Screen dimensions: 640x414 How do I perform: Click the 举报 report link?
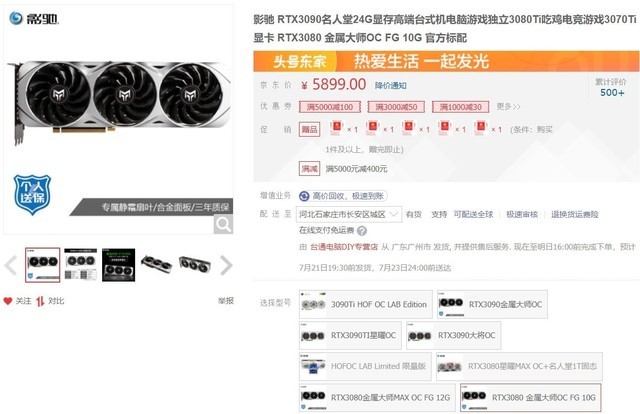(x=226, y=301)
